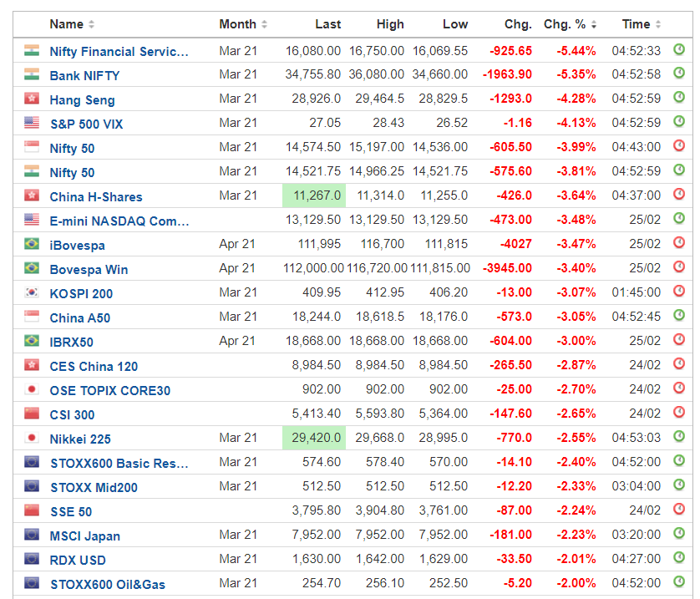Viewport: 700px width, 599px height.
Task: Open the OSE TOPIX CORE30 link
Action: coord(109,390)
